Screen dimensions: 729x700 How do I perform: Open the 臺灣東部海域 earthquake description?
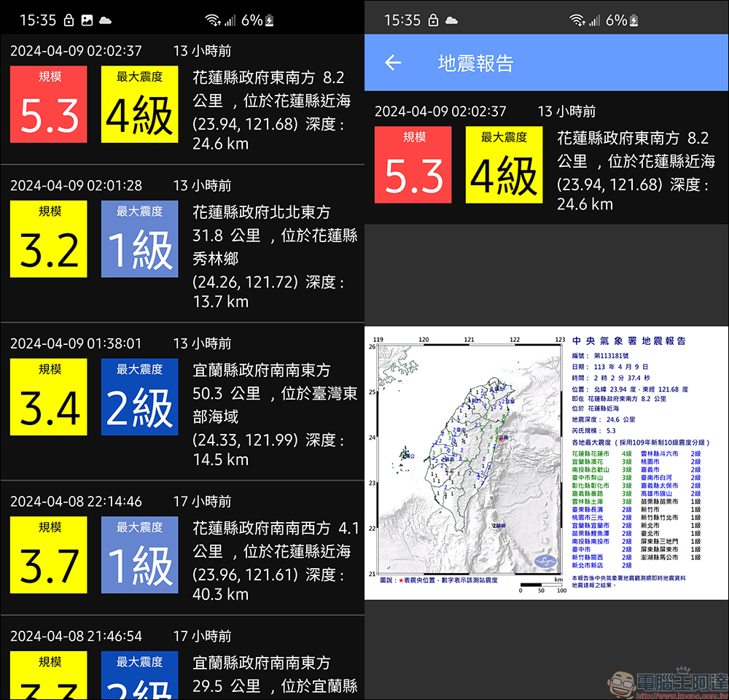276,414
